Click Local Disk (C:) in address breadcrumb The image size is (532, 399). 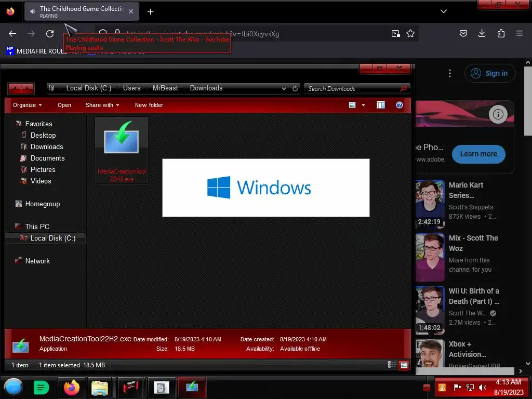(x=88, y=88)
